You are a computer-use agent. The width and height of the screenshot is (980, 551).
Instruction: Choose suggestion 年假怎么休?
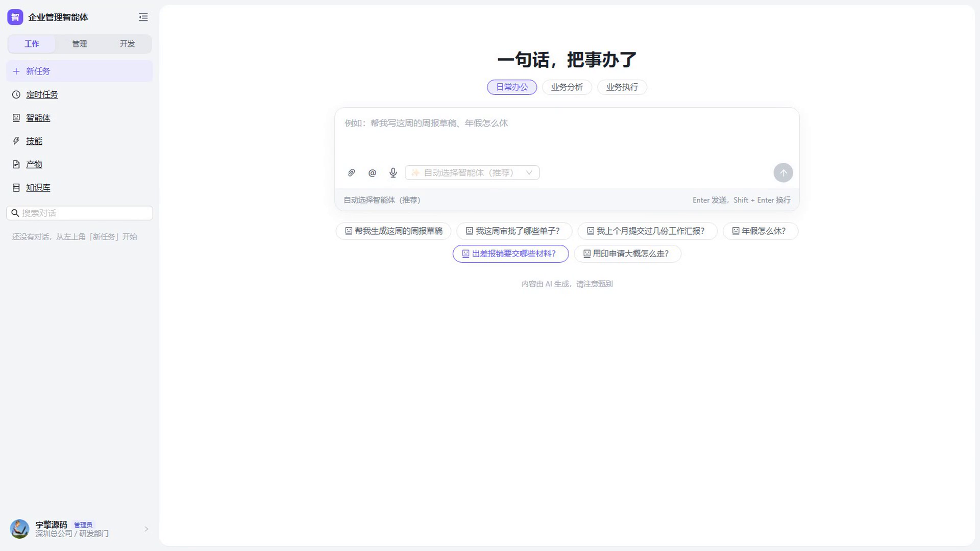(761, 231)
